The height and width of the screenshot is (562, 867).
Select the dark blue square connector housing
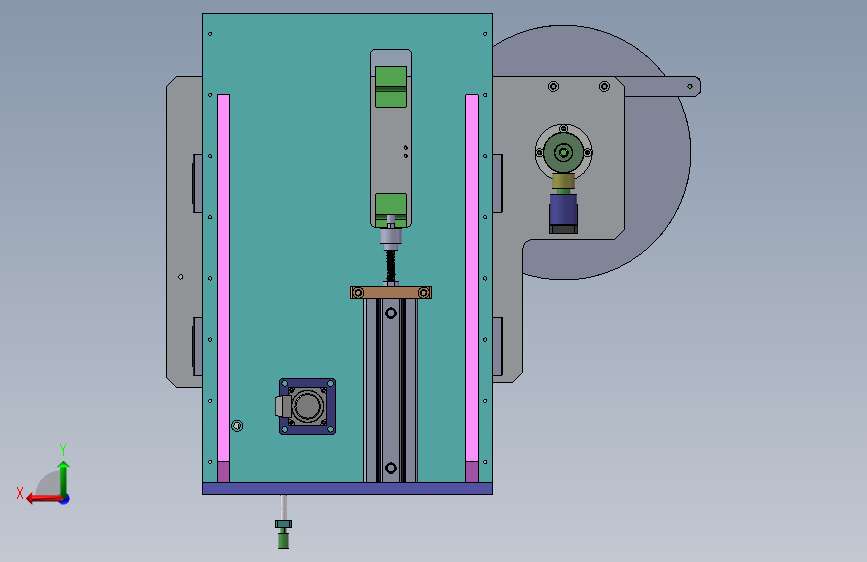tap(307, 407)
